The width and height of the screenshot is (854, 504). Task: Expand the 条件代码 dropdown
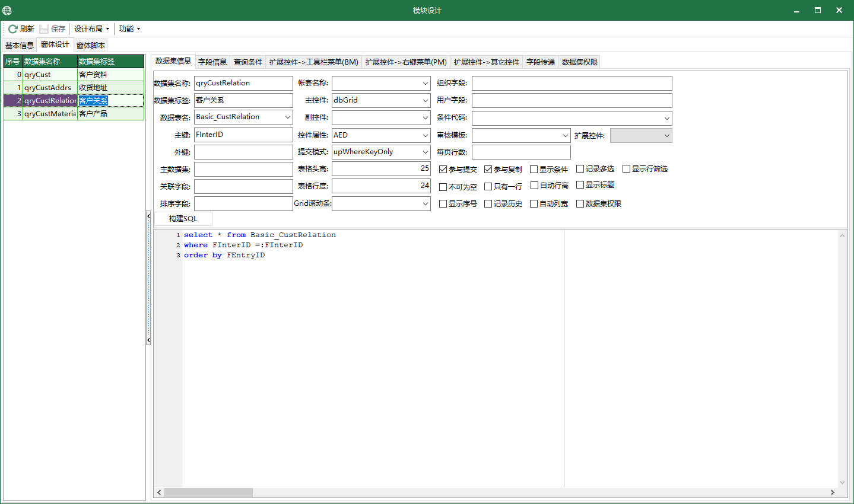[x=666, y=118]
